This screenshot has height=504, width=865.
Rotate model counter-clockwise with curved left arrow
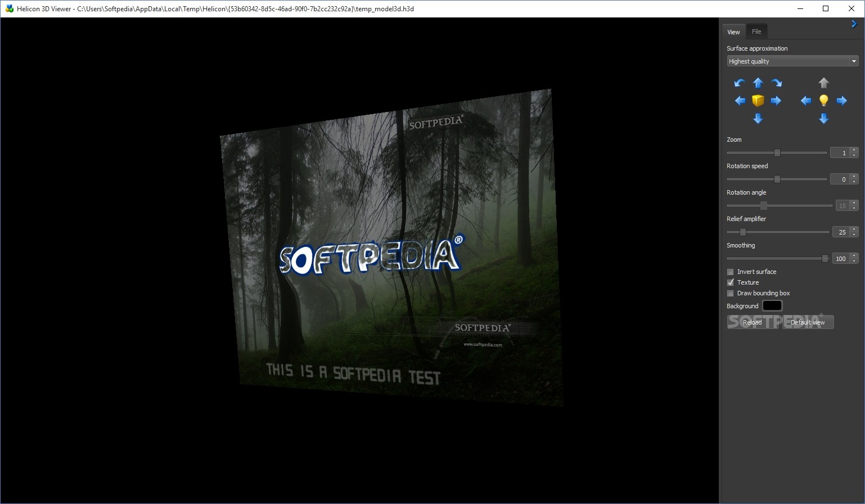tap(740, 83)
